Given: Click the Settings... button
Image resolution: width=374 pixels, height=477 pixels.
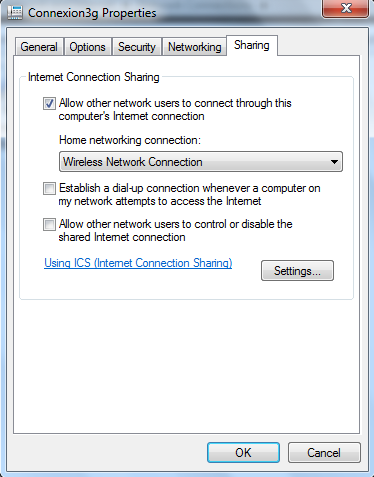Looking at the screenshot, I should point(297,271).
